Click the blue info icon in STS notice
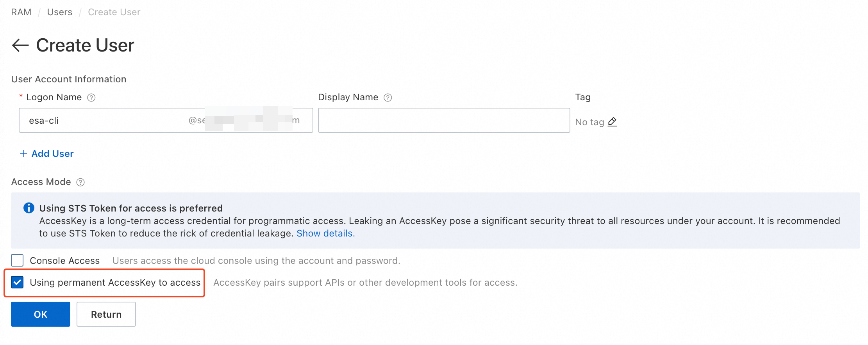 (29, 208)
